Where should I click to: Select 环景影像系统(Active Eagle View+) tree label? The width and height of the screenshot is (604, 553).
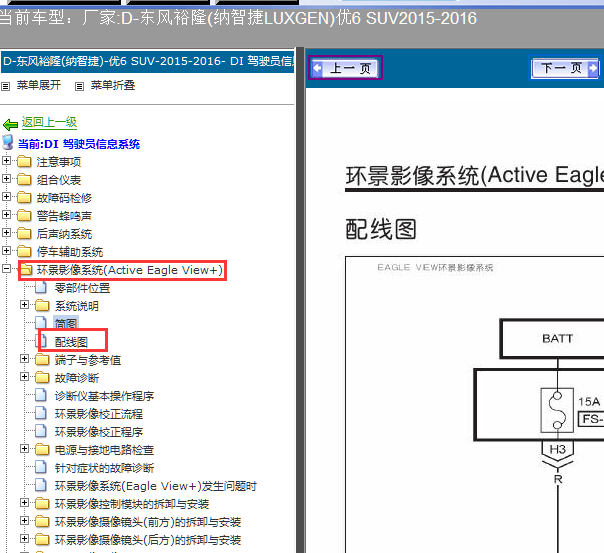[x=129, y=270]
